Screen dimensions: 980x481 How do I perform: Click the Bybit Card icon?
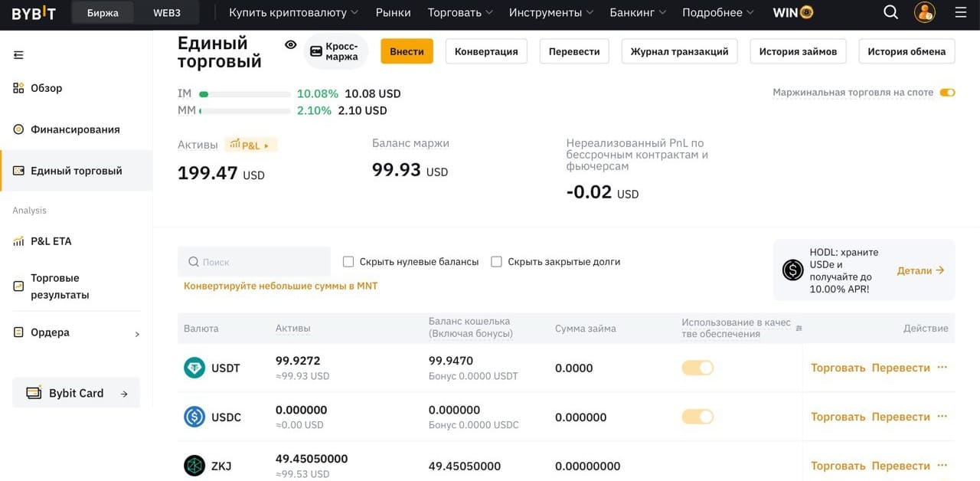[34, 393]
